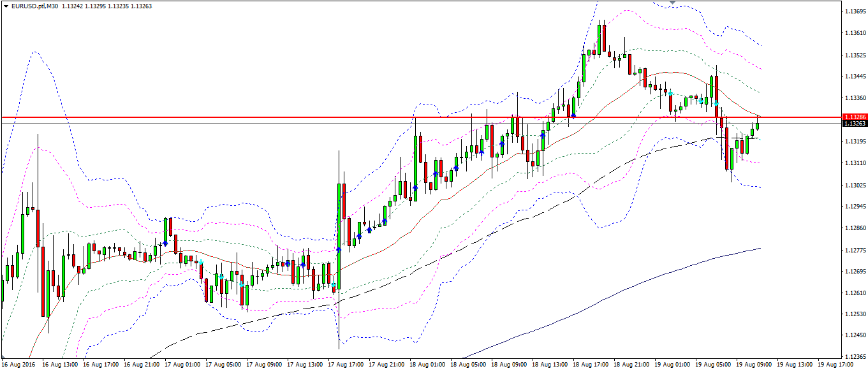This screenshot has height=371, width=868.
Task: Click the 19 Aug 09:00 time label
Action: tap(754, 365)
